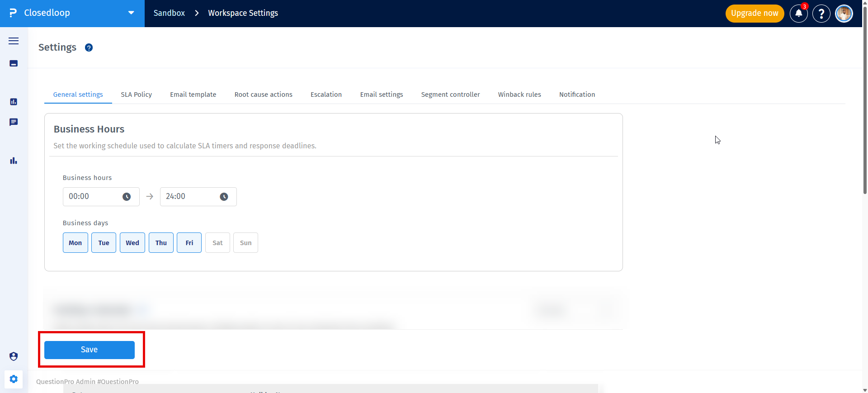Open the comments message sidebar icon
Image resolution: width=868 pixels, height=393 pixels.
point(14,122)
